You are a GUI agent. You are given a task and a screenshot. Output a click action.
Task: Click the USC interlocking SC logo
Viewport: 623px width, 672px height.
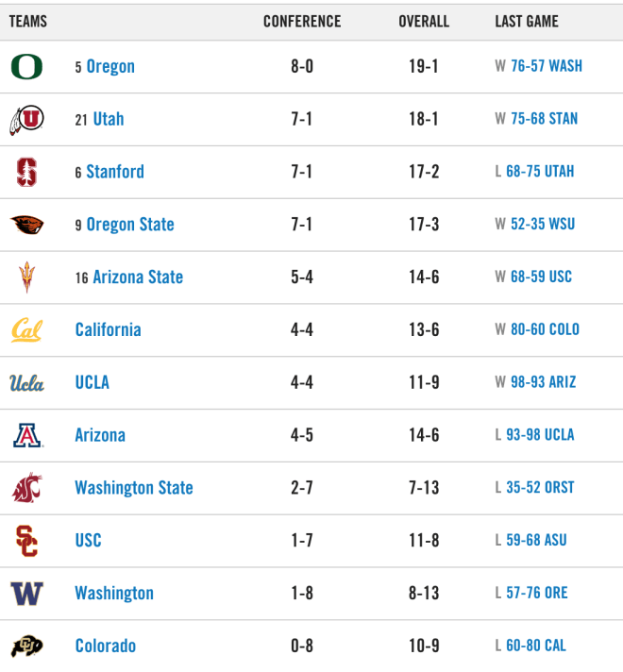(x=26, y=541)
